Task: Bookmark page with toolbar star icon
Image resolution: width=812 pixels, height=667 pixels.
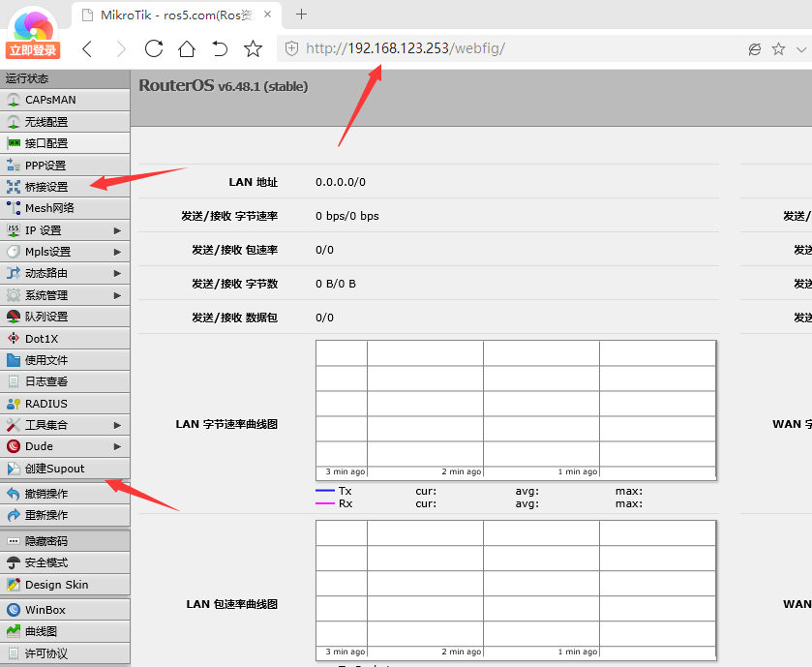Action: tap(253, 48)
